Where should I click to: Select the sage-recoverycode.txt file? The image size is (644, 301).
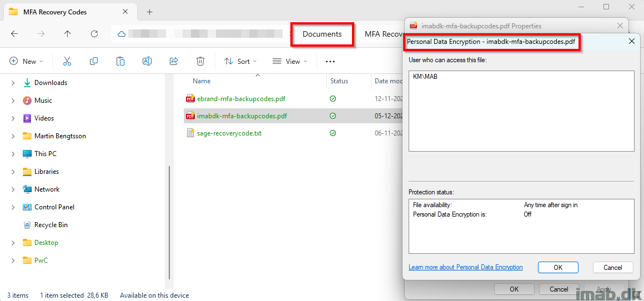coord(229,133)
